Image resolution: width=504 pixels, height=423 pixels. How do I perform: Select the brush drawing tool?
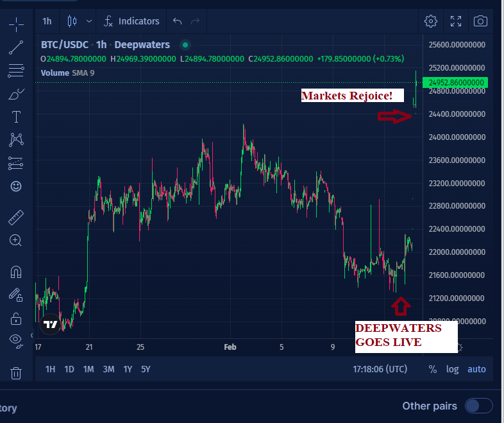(x=16, y=94)
